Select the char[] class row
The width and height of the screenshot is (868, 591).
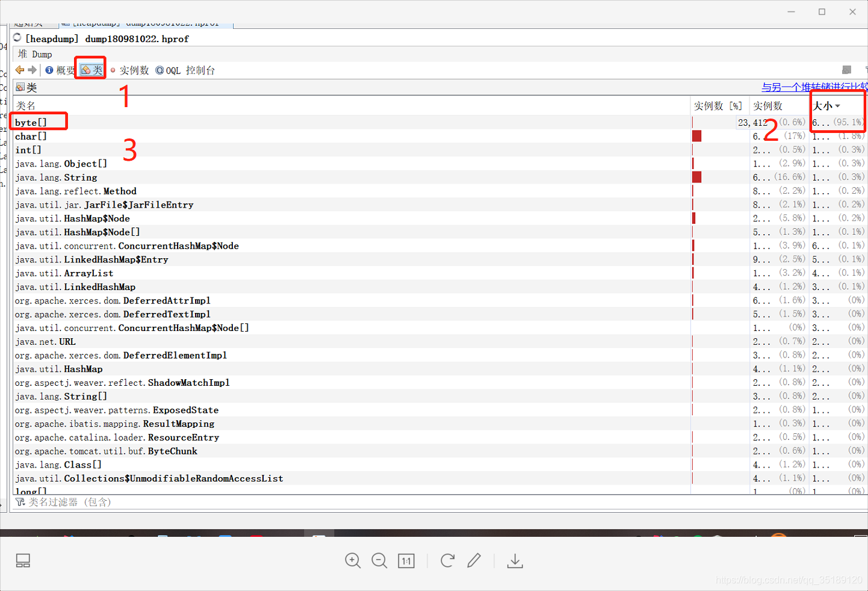coord(439,136)
